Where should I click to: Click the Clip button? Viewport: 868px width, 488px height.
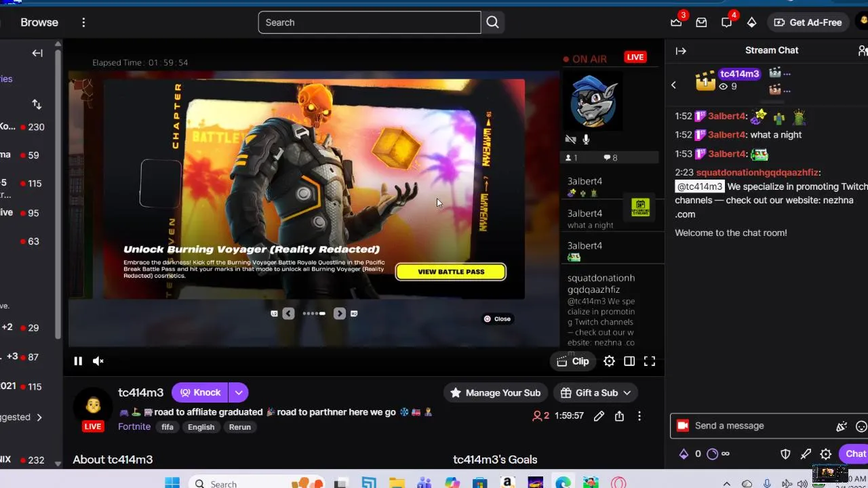coord(573,361)
